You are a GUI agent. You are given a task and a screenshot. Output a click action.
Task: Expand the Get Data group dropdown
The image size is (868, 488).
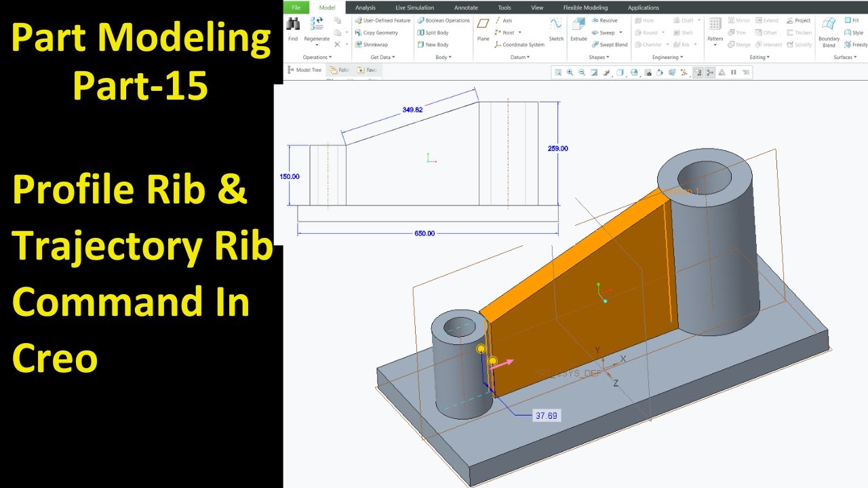(382, 58)
